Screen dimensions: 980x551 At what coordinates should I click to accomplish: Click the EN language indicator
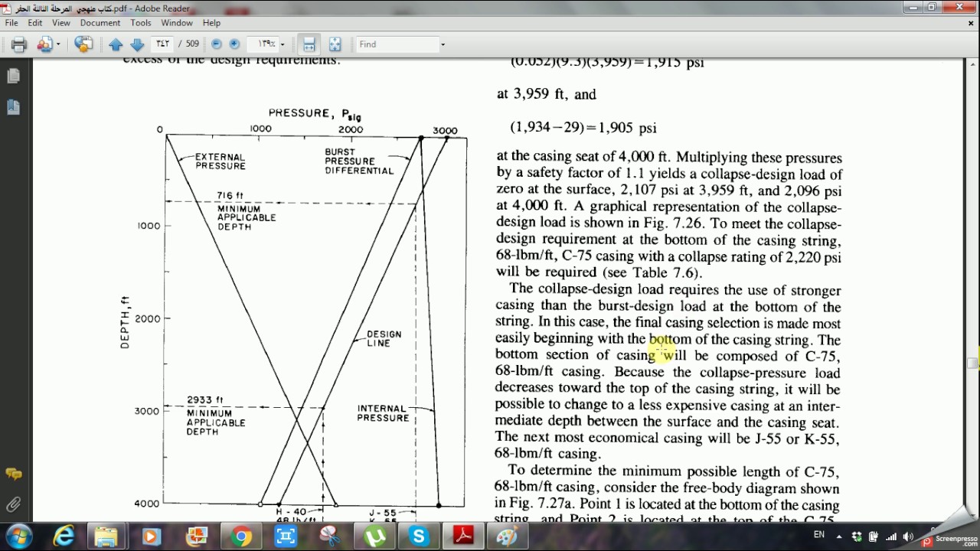coord(819,535)
